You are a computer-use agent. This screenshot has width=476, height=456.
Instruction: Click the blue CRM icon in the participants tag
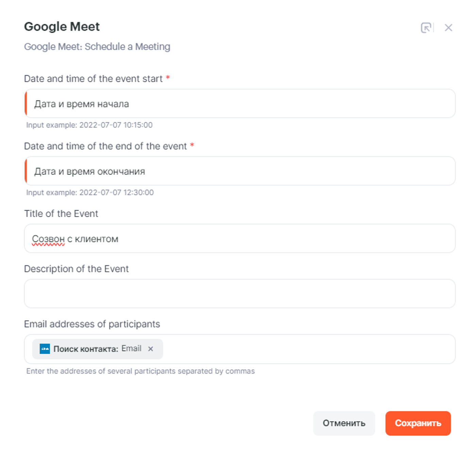tap(45, 349)
